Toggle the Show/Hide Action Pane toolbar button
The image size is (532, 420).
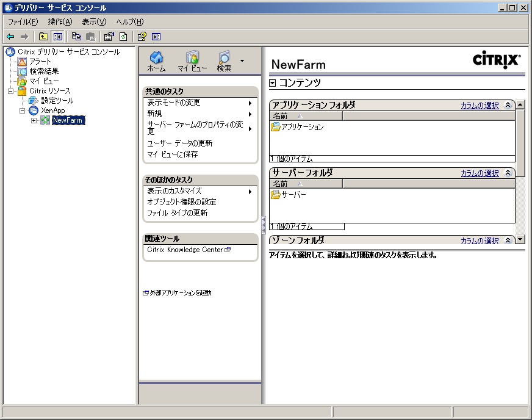click(156, 37)
